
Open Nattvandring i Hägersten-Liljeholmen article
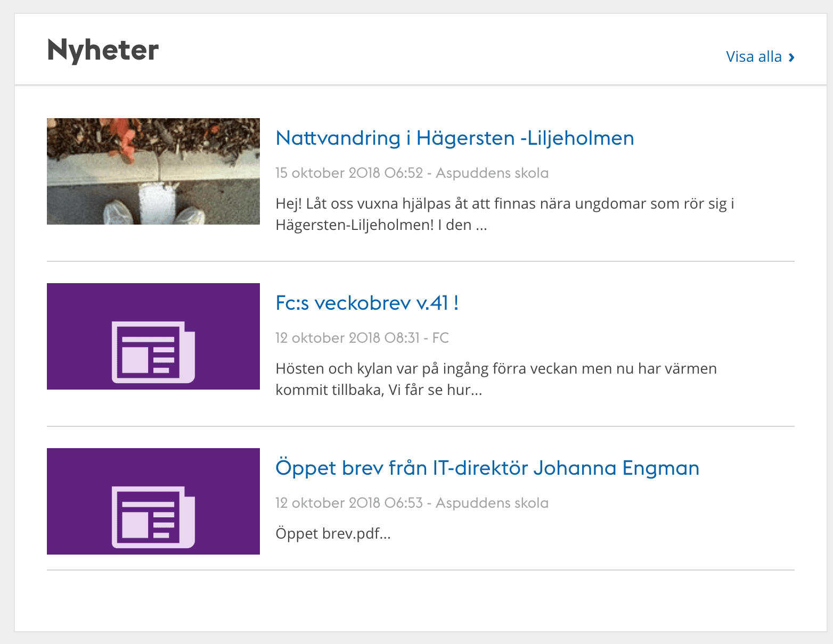[x=455, y=138]
